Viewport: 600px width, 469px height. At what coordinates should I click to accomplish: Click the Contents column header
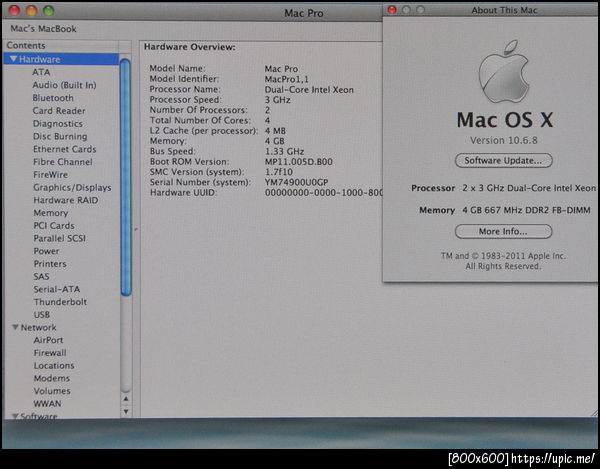click(61, 46)
